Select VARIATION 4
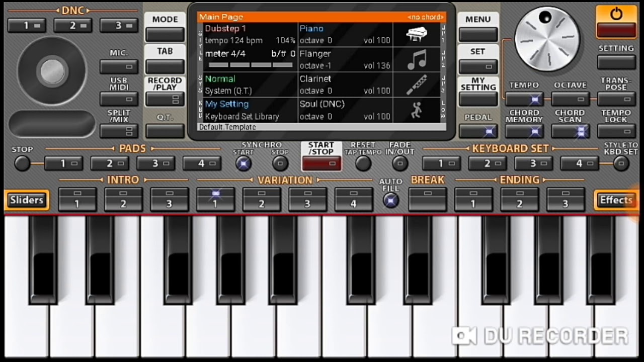 click(x=354, y=199)
